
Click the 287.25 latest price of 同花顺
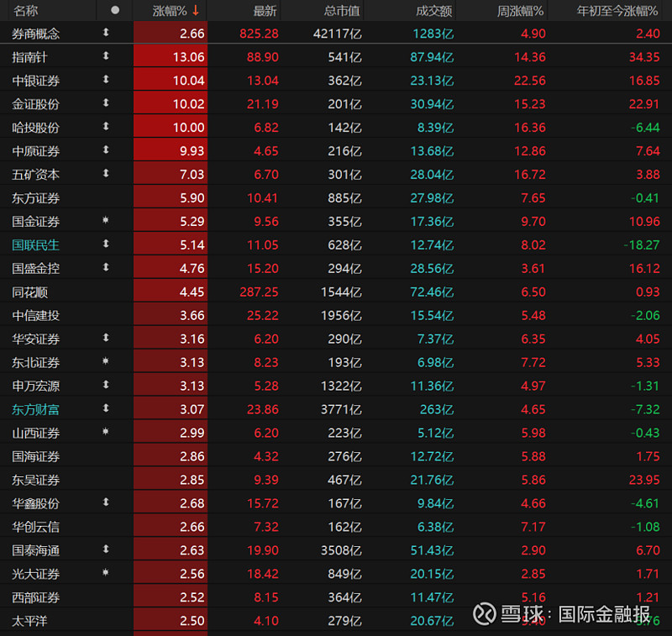pos(259,292)
